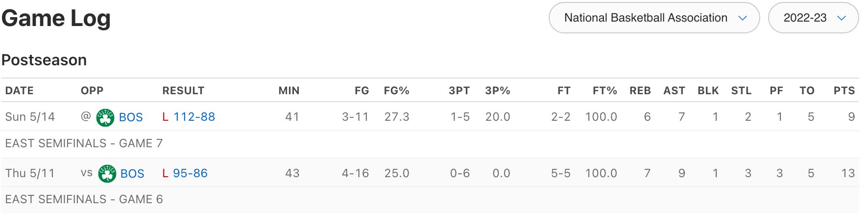This screenshot has height=213, width=868.
Task: Click the AST column header
Action: (674, 91)
